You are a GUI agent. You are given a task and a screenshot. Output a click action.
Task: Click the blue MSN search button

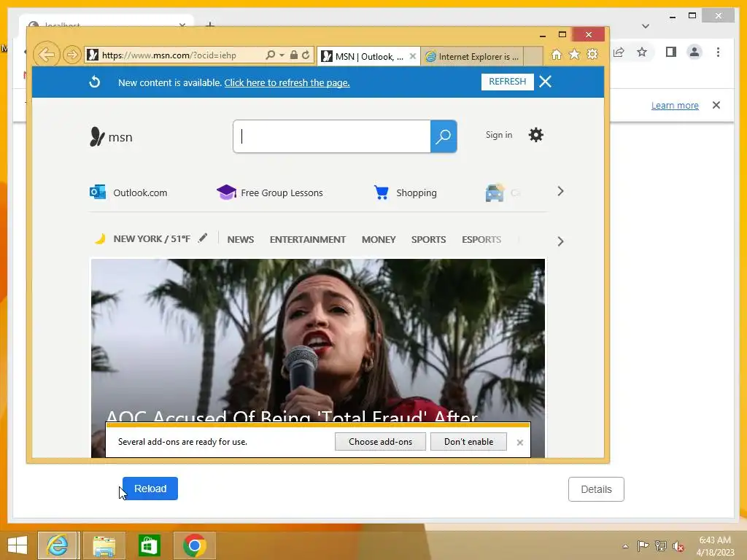444,136
